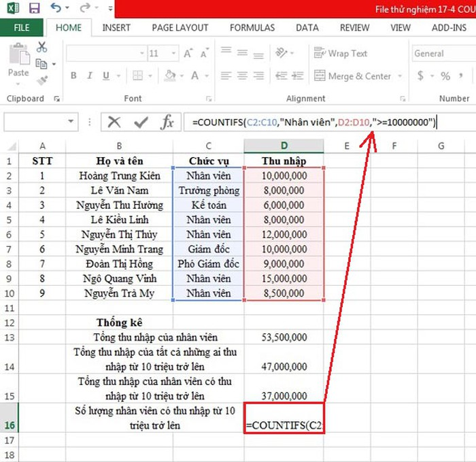476x462 pixels.
Task: Open the font size dropdown
Action: click(173, 54)
